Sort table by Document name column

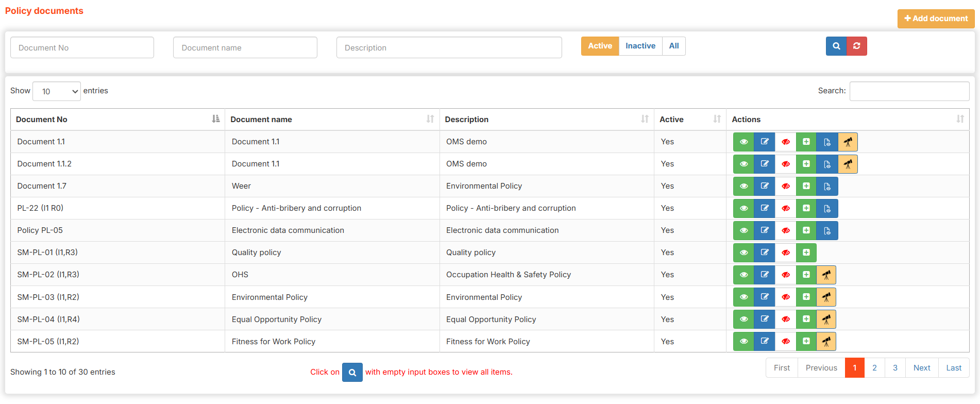click(332, 119)
